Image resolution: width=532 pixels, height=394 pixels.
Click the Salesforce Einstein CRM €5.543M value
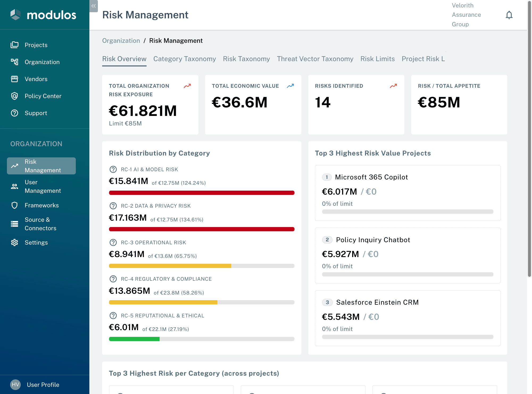[x=341, y=317]
